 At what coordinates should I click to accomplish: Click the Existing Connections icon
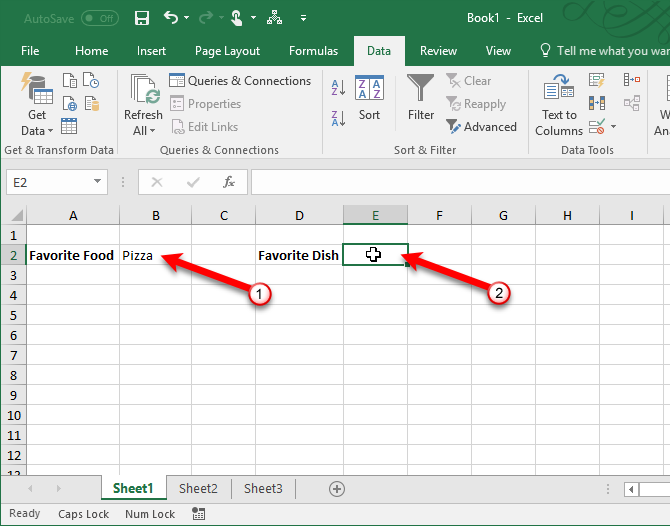tap(92, 103)
